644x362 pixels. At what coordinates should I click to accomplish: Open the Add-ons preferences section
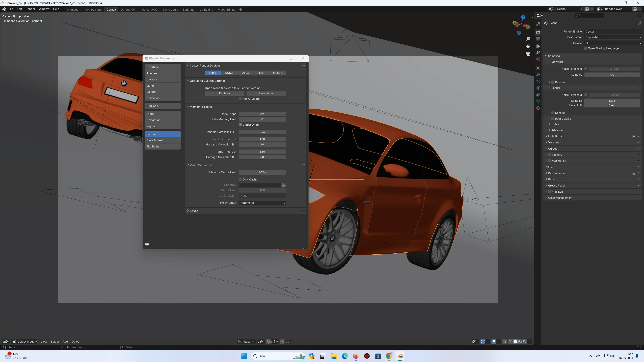[x=163, y=106]
